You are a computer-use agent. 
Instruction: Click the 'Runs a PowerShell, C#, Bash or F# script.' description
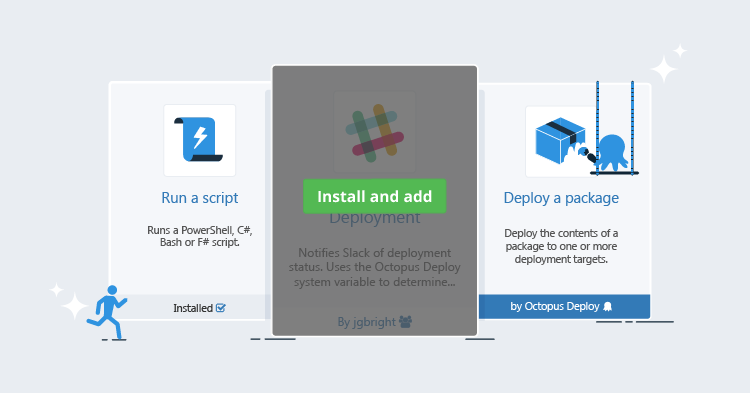click(199, 236)
